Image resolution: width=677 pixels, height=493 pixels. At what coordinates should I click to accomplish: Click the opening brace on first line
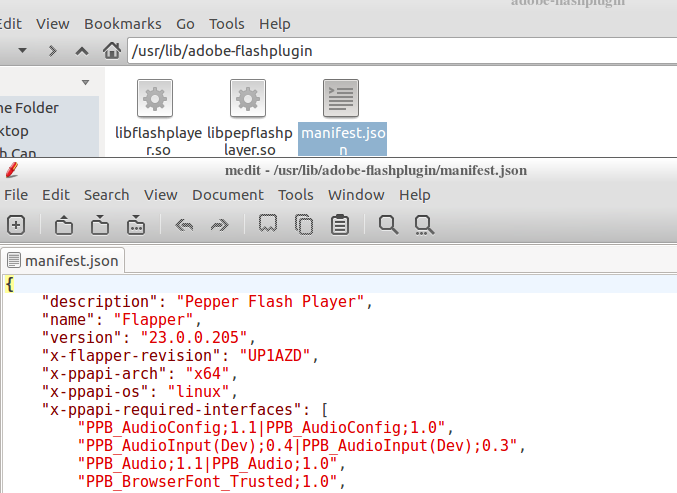click(x=9, y=284)
